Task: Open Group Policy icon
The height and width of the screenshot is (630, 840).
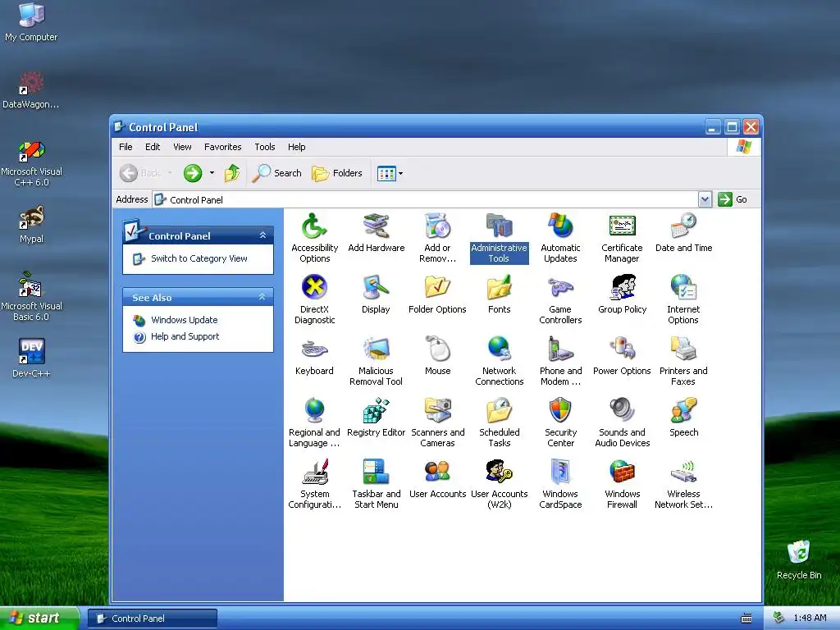Action: (622, 294)
